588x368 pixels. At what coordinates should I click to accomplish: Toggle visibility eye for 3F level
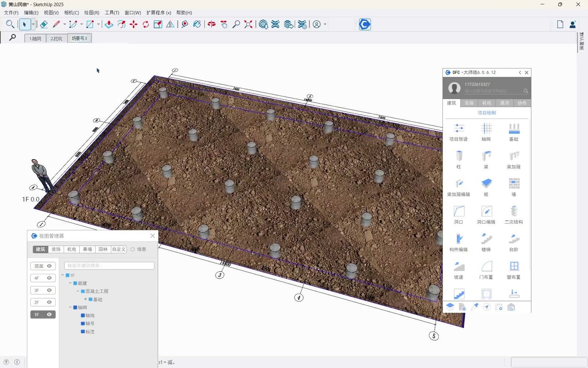point(49,290)
